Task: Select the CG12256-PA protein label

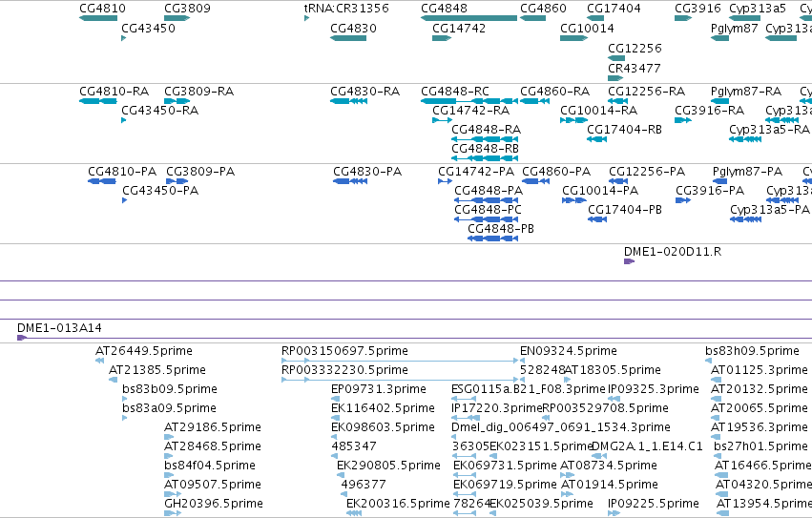Action: (647, 172)
